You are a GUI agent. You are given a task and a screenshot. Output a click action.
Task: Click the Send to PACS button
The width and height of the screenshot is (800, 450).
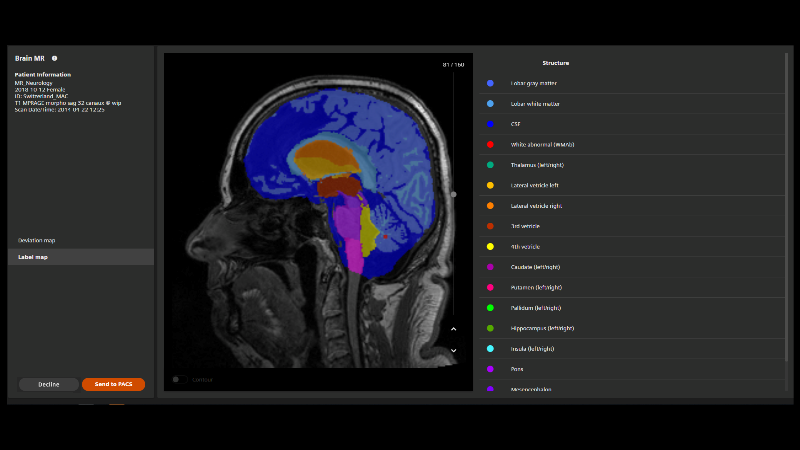[x=113, y=384]
